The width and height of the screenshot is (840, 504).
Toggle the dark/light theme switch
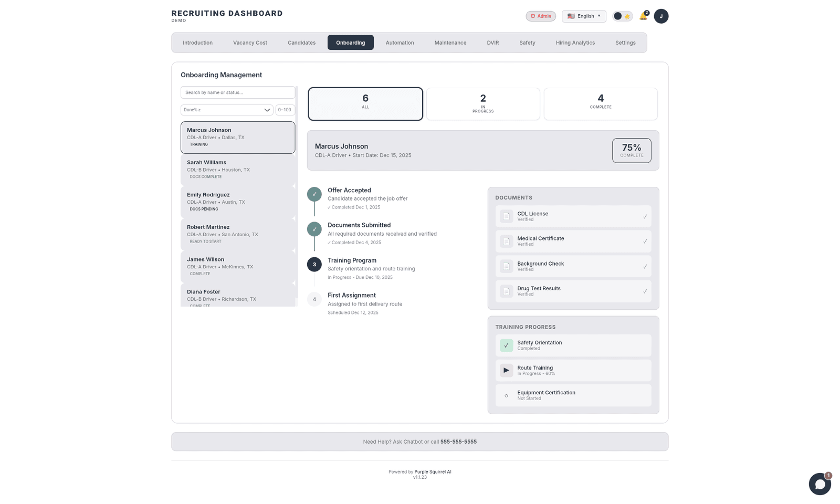coord(622,16)
